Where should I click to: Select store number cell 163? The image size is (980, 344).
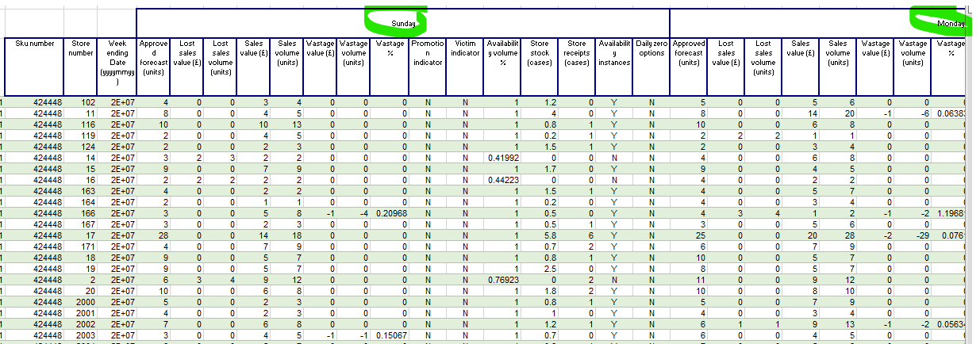(x=79, y=191)
